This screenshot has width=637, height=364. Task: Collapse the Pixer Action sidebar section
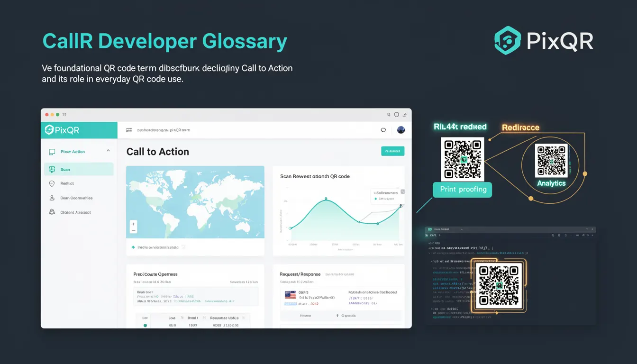[108, 151]
